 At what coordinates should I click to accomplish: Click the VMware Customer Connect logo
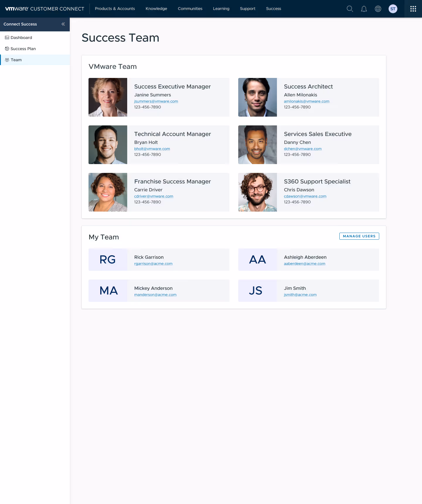pos(45,9)
